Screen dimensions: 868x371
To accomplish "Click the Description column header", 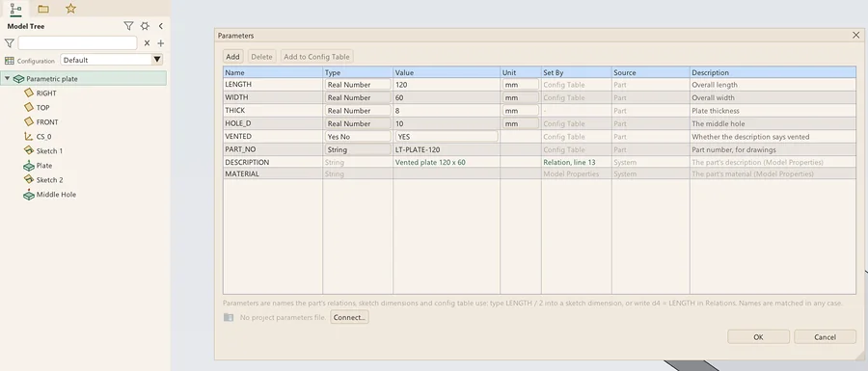I will tap(773, 72).
